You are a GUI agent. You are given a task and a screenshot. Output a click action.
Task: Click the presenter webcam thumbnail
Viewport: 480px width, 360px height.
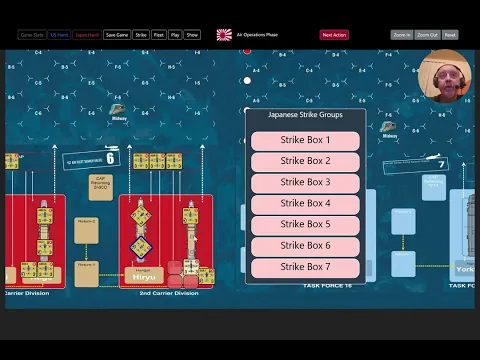click(x=445, y=77)
